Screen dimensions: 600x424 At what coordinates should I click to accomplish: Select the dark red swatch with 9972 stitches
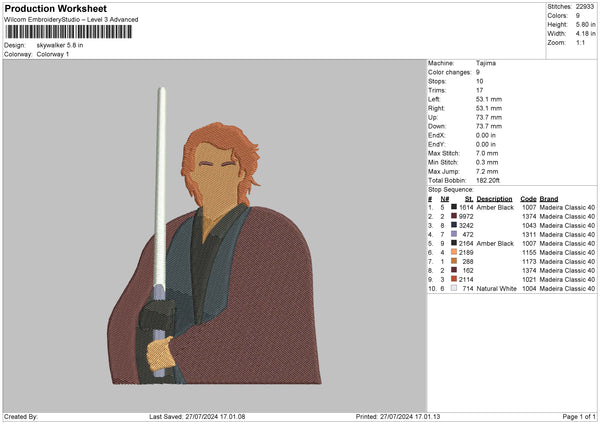point(455,216)
